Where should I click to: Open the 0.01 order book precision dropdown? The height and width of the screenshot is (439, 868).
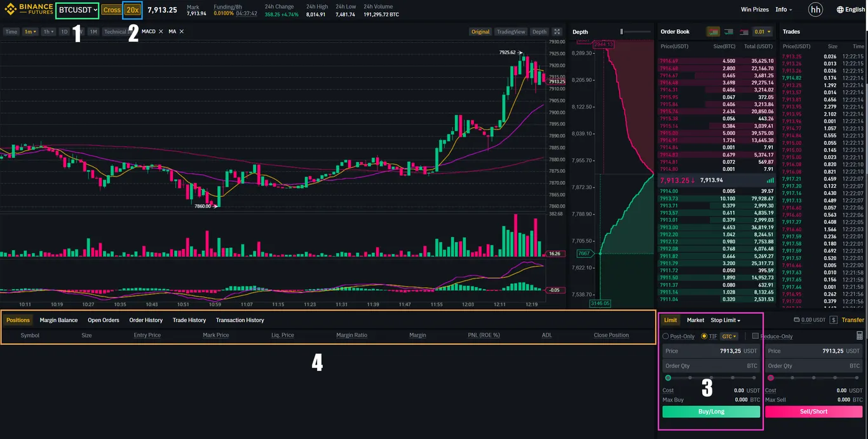point(762,32)
